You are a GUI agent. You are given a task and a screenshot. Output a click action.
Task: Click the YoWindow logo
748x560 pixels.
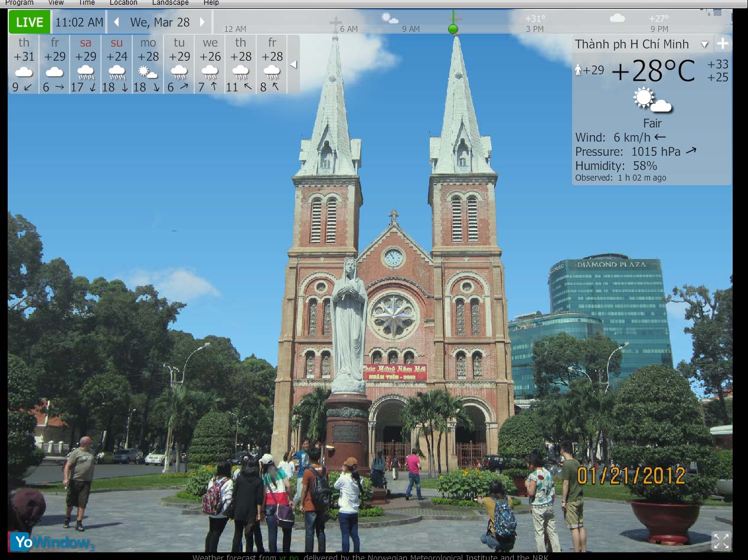51,541
